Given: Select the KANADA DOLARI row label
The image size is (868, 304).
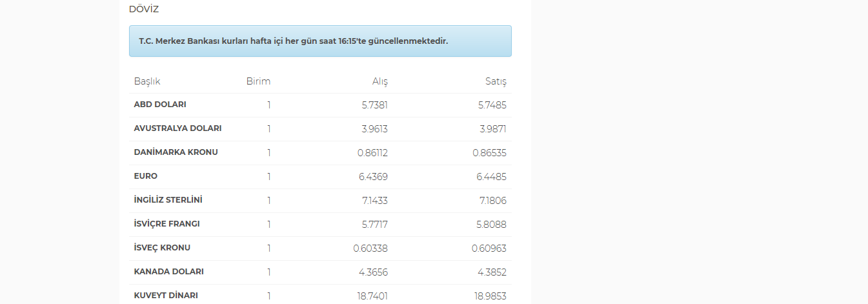Looking at the screenshot, I should [x=168, y=272].
